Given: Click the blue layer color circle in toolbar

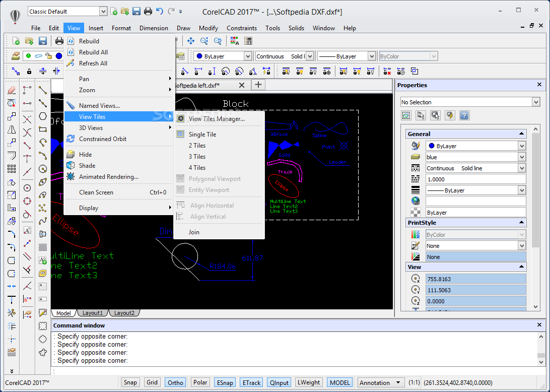Looking at the screenshot, I should 59,56.
